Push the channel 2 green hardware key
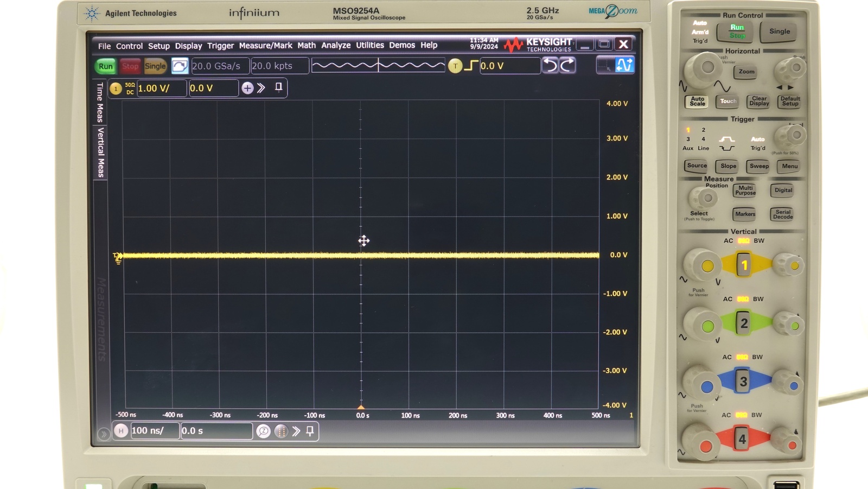Image resolution: width=868 pixels, height=489 pixels. (x=744, y=323)
